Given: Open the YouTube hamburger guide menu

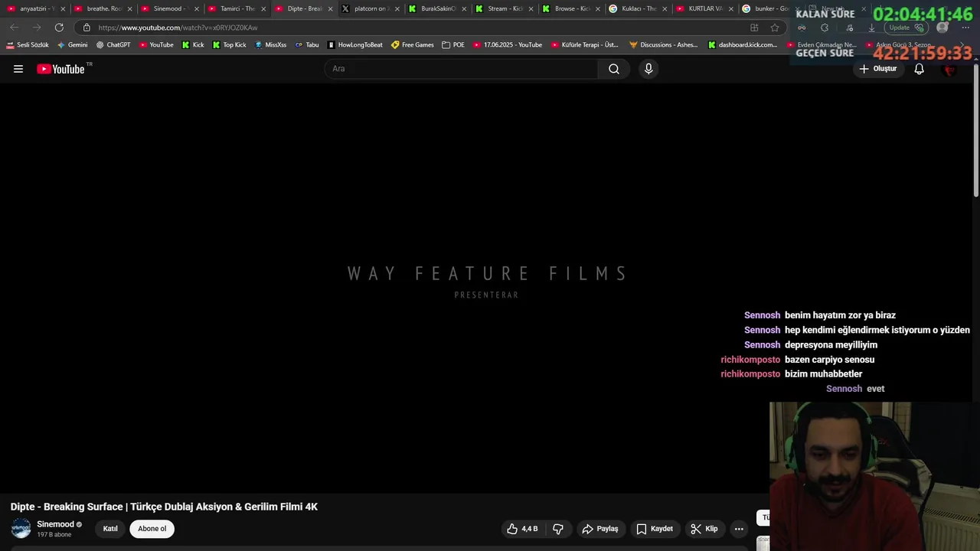Looking at the screenshot, I should point(18,69).
